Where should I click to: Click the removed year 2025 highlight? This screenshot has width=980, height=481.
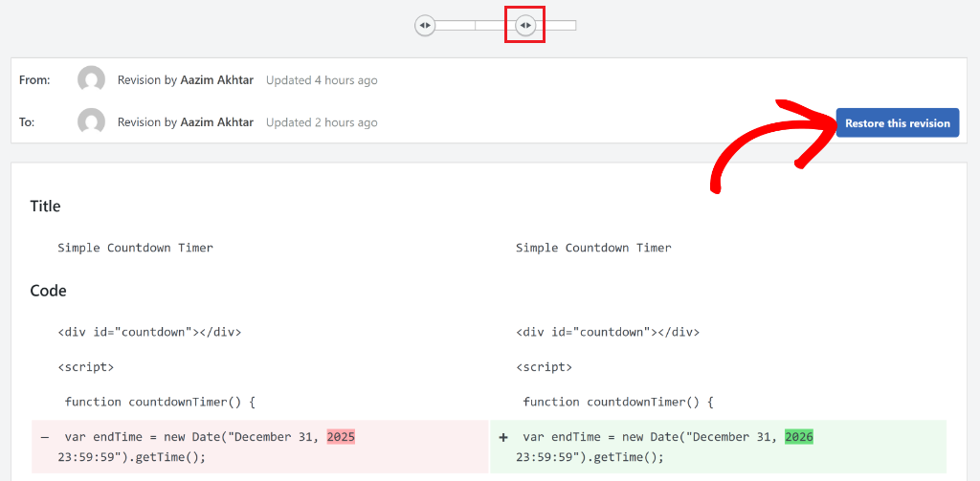click(341, 437)
